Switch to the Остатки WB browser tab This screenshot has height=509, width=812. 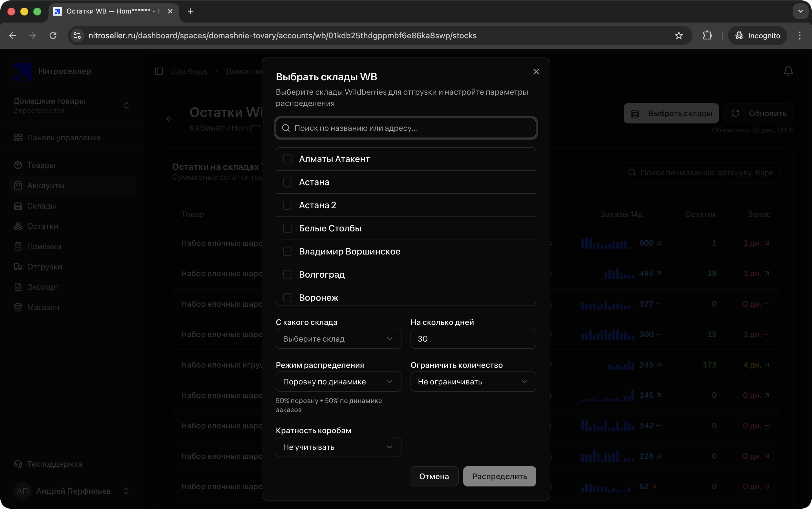pos(111,12)
